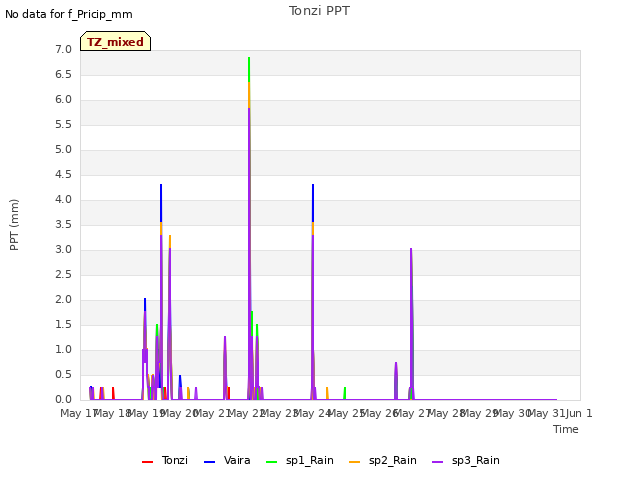
Task: Click the green sp1_Rain legend swatch
Action: tap(271, 462)
